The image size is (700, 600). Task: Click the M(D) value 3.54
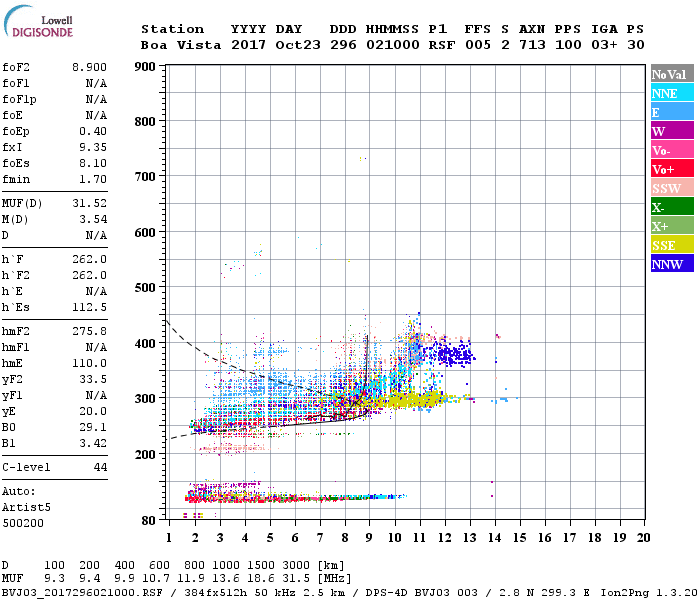[93, 220]
